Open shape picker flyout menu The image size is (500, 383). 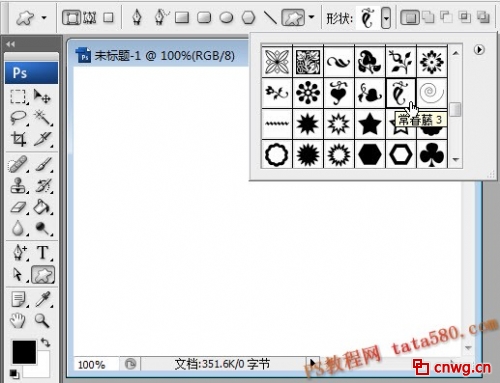click(x=479, y=50)
